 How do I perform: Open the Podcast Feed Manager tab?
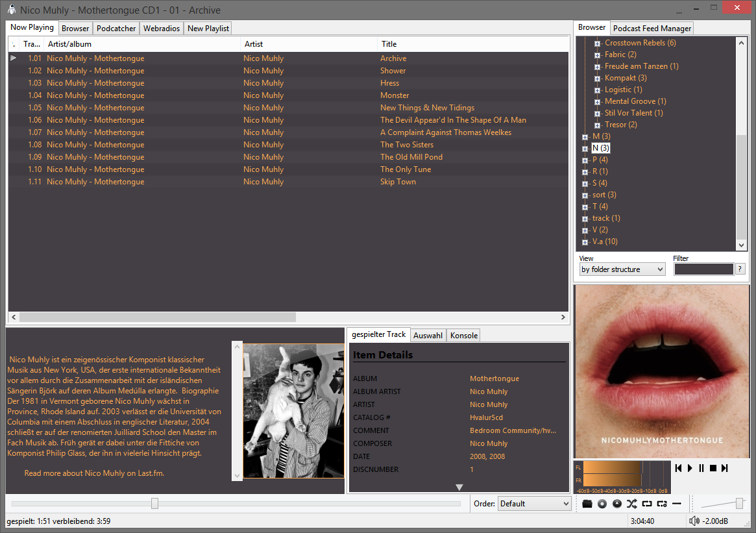[x=652, y=29]
